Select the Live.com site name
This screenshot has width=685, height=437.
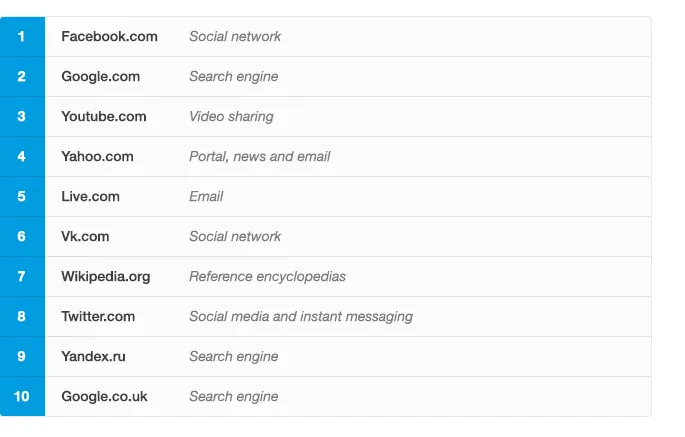(x=90, y=196)
